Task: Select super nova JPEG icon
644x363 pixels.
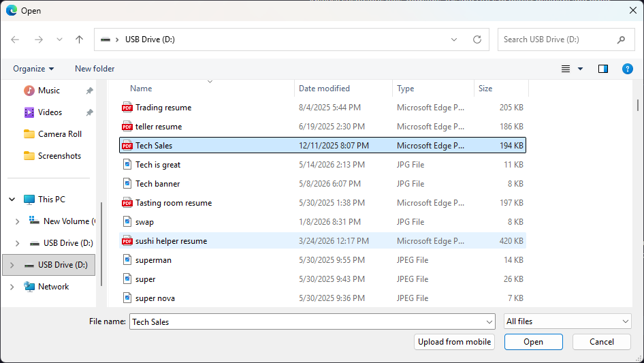Action: 127,298
